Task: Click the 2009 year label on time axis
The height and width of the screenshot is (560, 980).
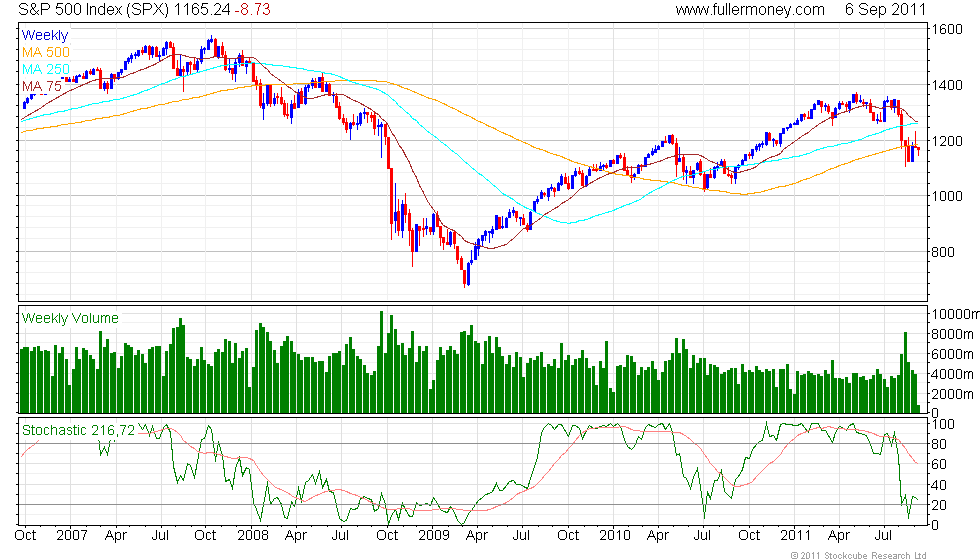Action: click(434, 536)
